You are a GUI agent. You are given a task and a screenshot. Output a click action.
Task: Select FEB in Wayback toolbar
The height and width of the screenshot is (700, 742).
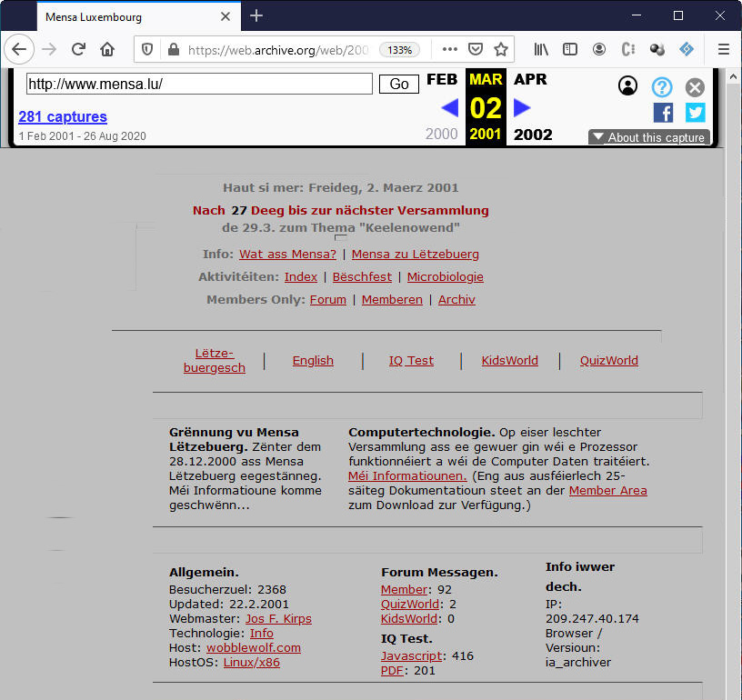pyautogui.click(x=442, y=79)
